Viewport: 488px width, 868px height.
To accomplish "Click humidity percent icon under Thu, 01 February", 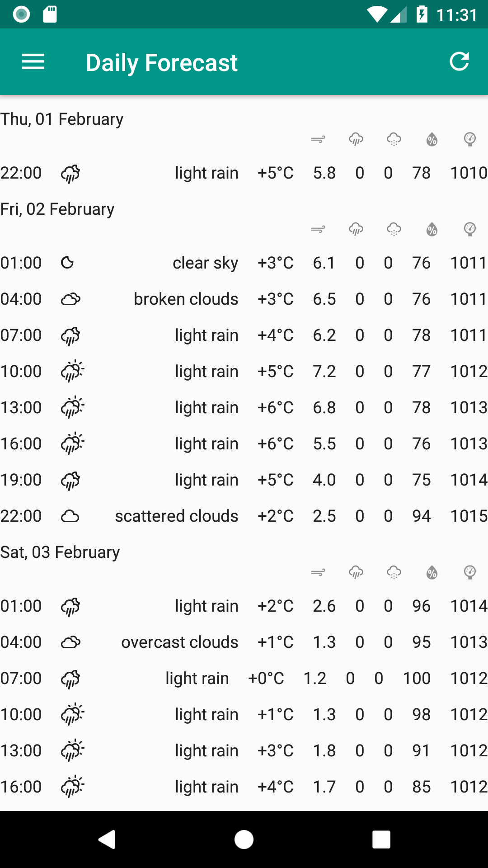I will (432, 139).
